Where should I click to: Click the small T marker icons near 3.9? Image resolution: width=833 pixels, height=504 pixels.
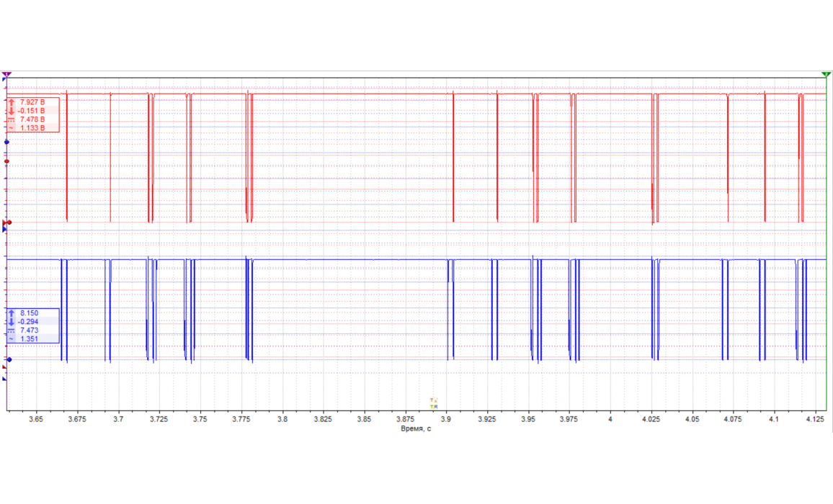[x=433, y=403]
